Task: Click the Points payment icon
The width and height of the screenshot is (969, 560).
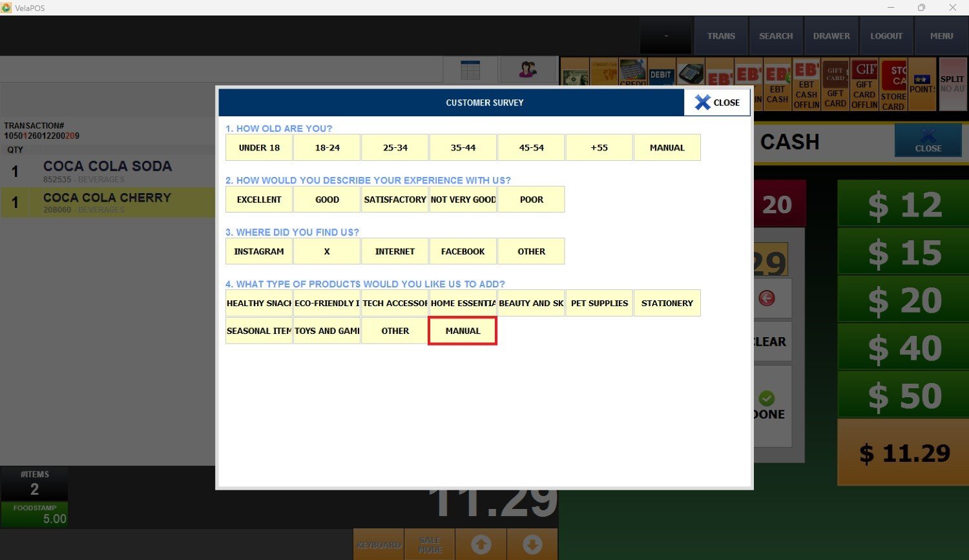Action: point(922,84)
